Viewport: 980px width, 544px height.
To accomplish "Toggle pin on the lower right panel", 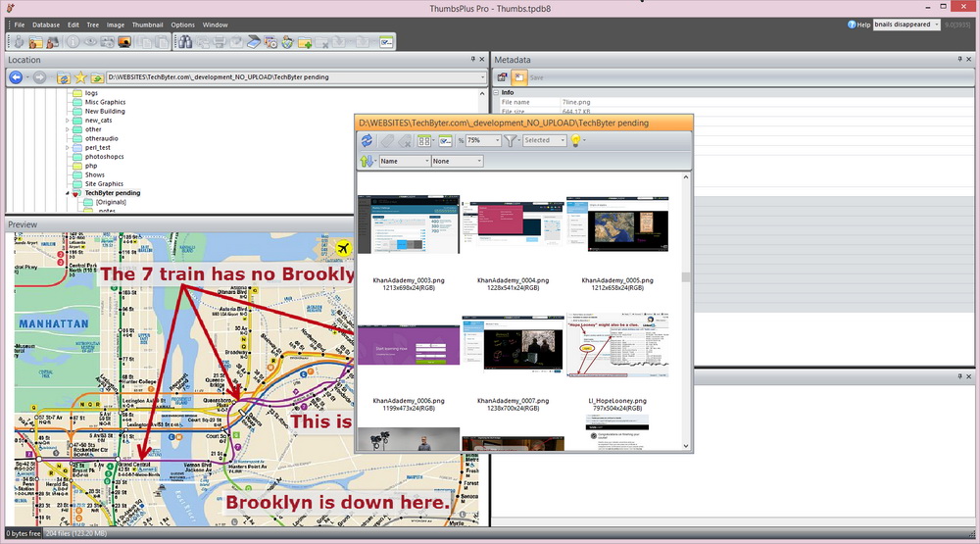I will point(960,376).
